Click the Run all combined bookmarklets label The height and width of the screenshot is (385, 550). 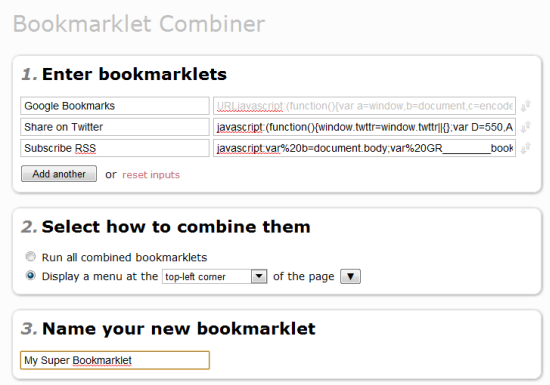[125, 257]
